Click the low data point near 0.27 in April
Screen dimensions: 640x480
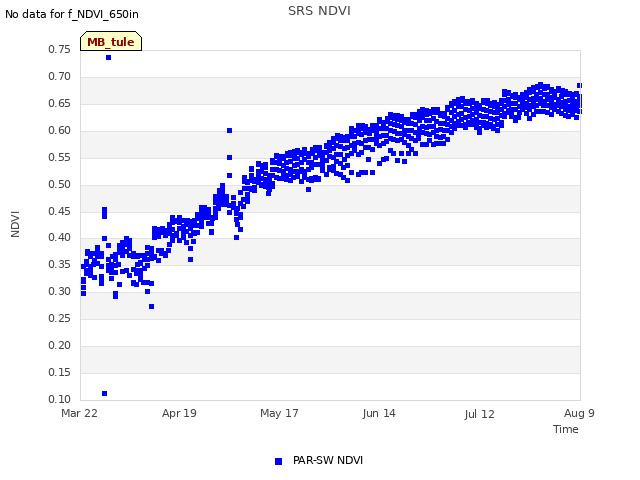pyautogui.click(x=151, y=307)
